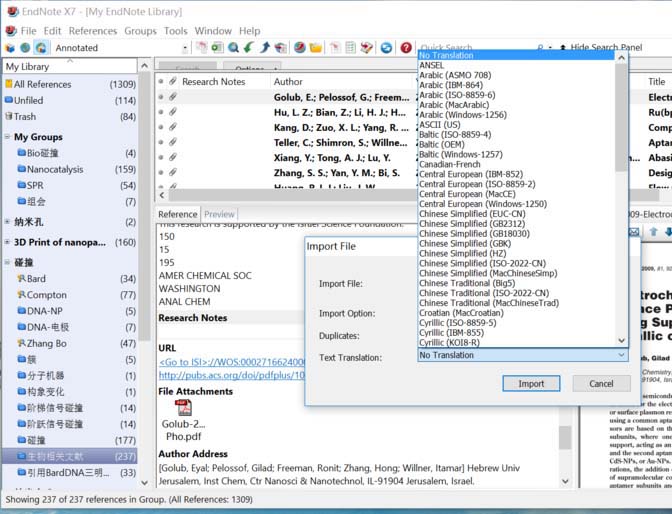
Task: Click the PDF panel up arrow icon
Action: pos(653,232)
